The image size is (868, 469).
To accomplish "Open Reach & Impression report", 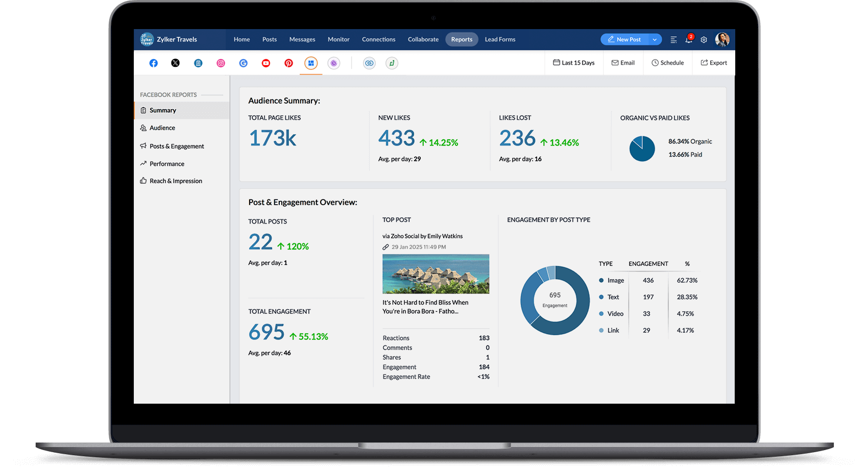I will [x=176, y=181].
